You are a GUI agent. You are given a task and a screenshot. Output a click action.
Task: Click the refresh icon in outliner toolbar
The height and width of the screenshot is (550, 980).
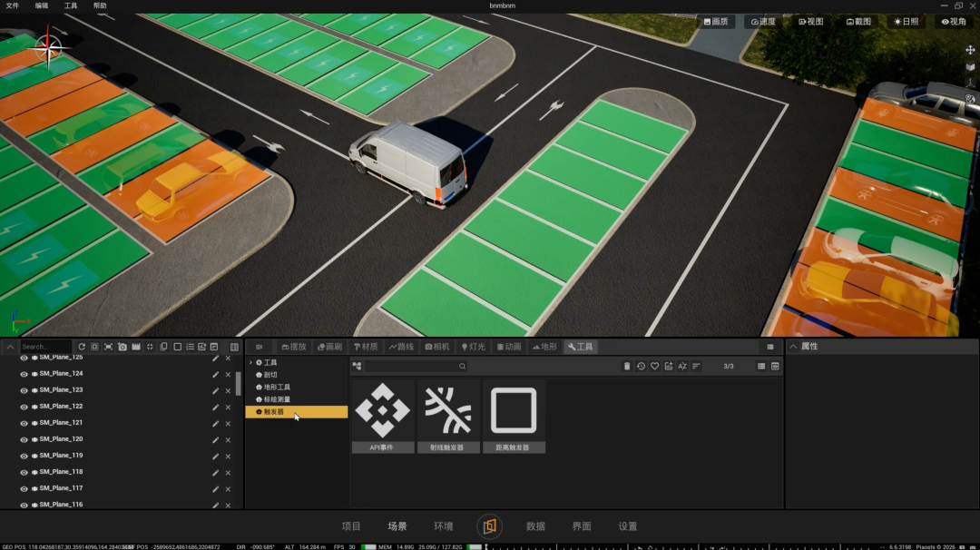point(82,347)
